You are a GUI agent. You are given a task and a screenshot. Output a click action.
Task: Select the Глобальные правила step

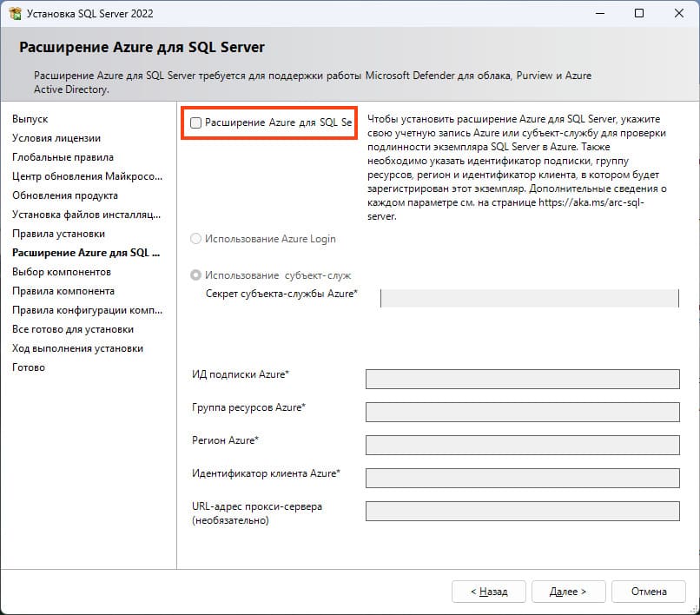click(63, 157)
